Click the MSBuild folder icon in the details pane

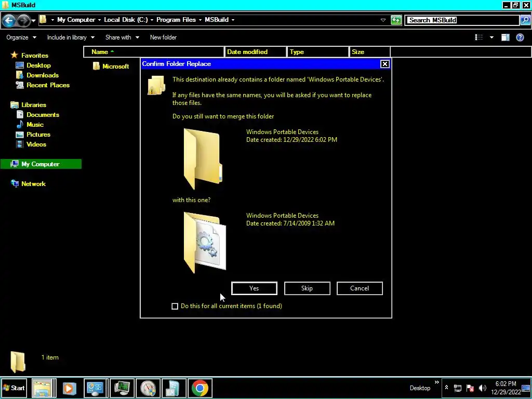18,362
